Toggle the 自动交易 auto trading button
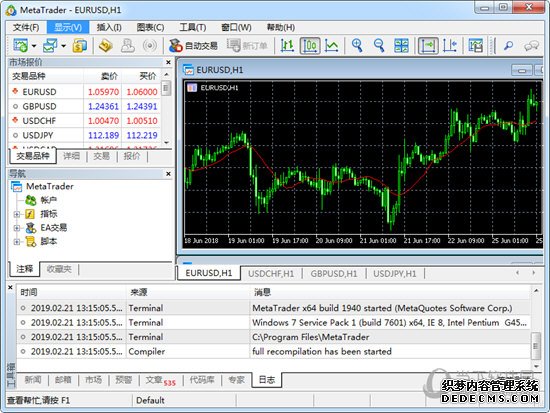 click(193, 46)
